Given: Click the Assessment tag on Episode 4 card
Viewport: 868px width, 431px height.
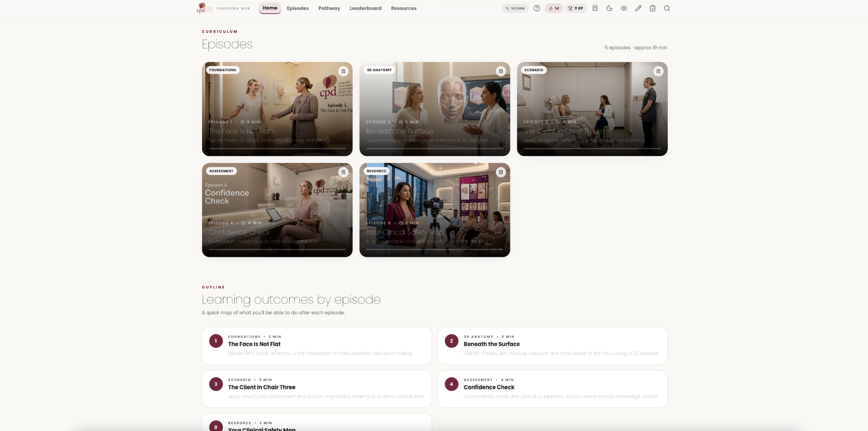Looking at the screenshot, I should point(222,171).
